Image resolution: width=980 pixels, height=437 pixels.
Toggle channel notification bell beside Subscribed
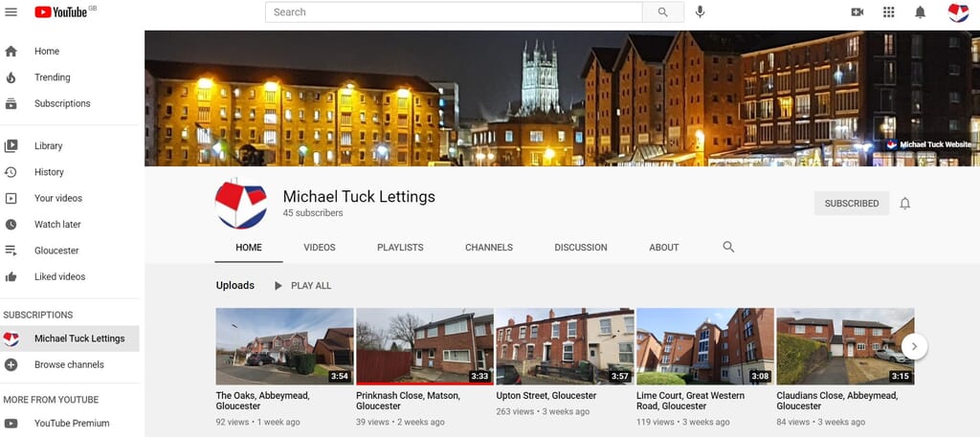[905, 204]
